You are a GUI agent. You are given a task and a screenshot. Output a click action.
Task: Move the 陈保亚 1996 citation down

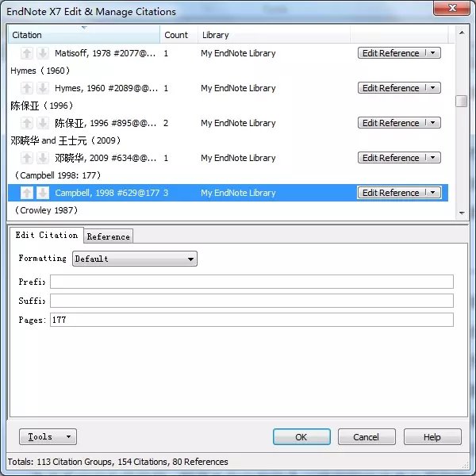pyautogui.click(x=43, y=123)
